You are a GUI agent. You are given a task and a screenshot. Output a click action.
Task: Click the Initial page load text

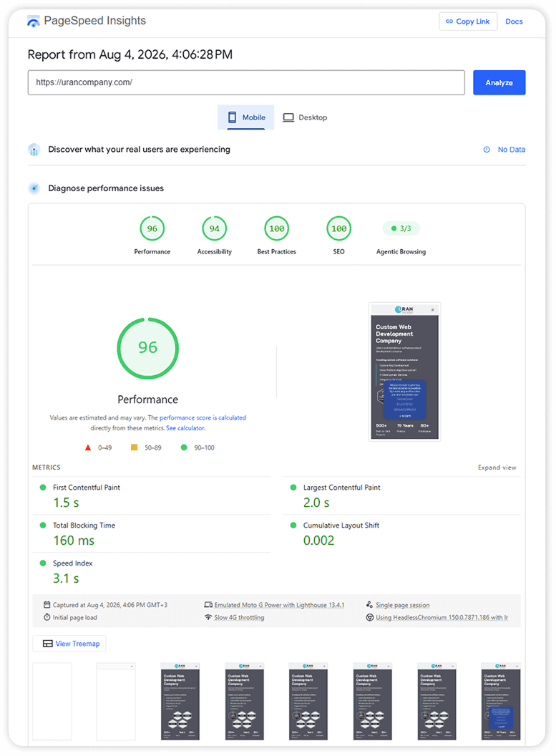pos(74,617)
